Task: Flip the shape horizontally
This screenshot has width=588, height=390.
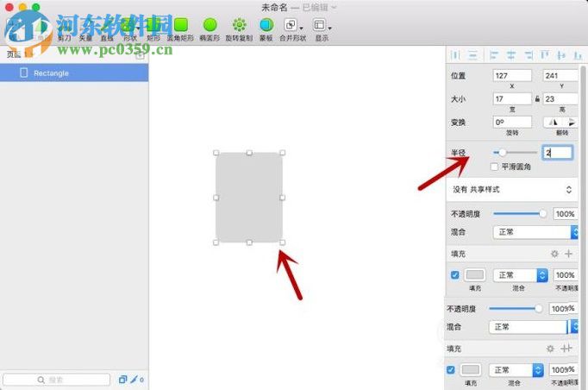Action: click(x=554, y=122)
